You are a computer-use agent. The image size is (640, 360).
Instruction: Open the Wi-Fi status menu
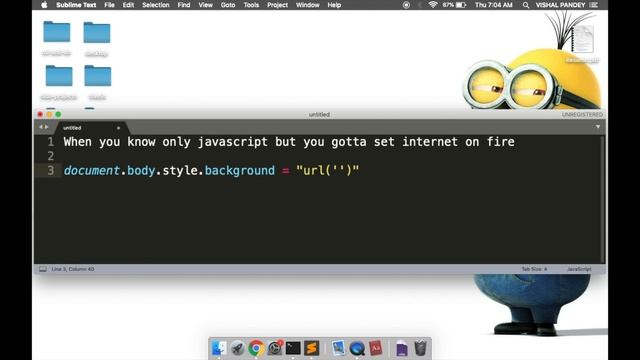pyautogui.click(x=433, y=5)
